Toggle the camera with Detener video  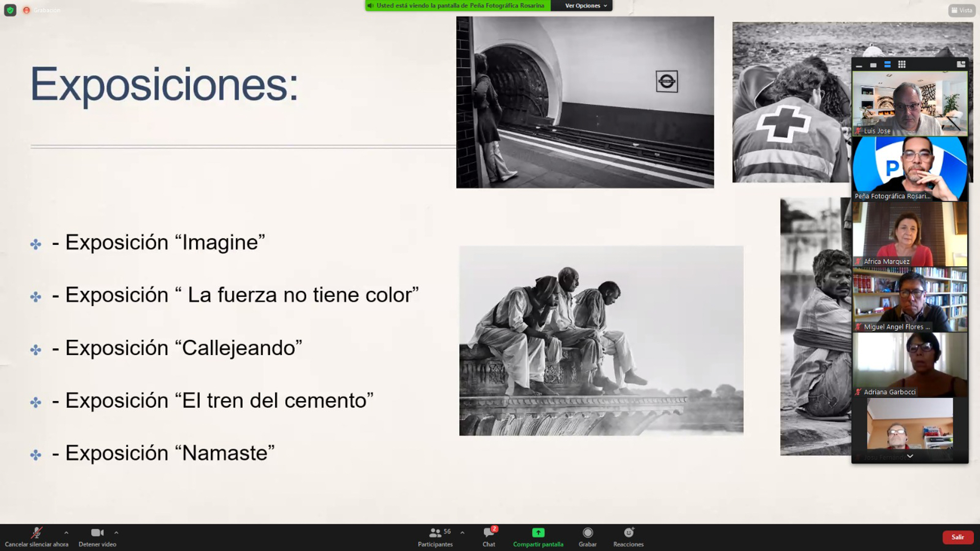coord(97,537)
